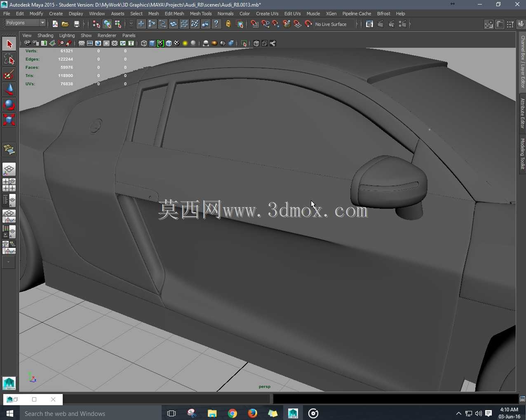Screen dimensions: 526x420
Task: Open the File menu
Action: coord(7,14)
